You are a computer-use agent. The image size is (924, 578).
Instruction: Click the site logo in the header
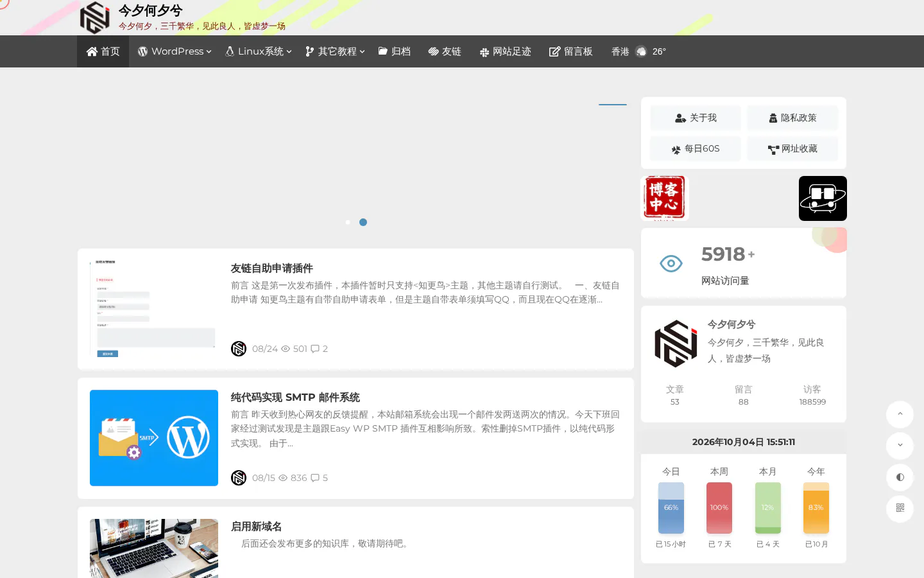[95, 17]
